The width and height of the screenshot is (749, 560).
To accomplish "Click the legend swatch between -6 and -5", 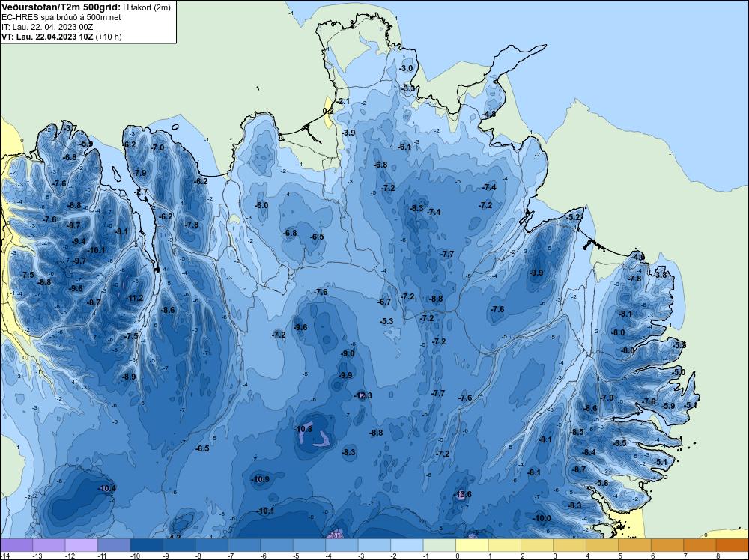I will coord(277,545).
